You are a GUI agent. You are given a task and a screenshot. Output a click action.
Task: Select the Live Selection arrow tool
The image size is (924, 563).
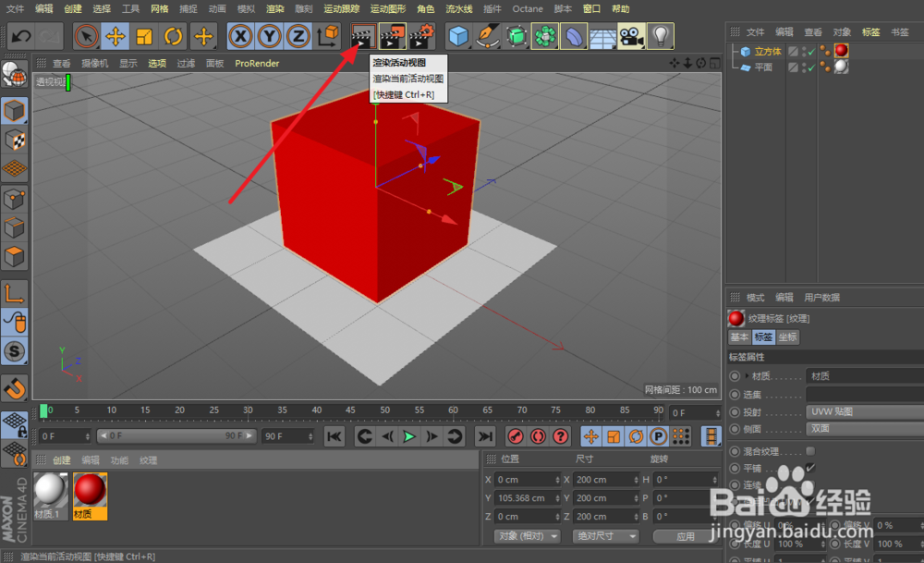click(86, 37)
